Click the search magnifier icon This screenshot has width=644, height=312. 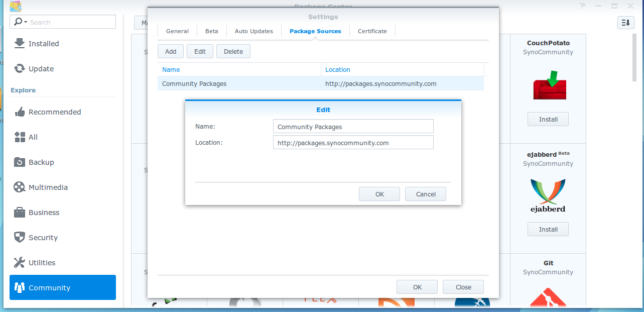pos(19,22)
